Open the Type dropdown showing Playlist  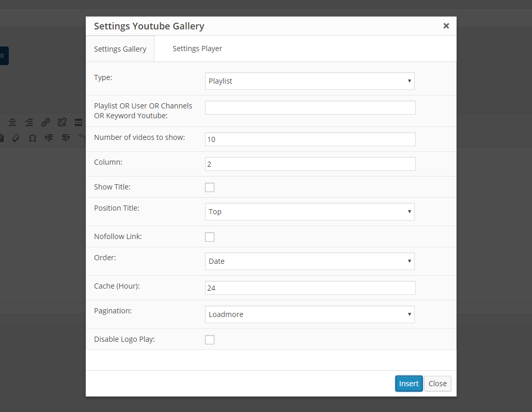[x=310, y=81]
